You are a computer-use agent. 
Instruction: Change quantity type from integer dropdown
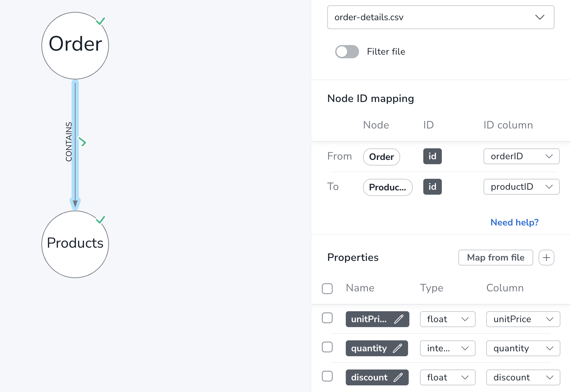[448, 348]
